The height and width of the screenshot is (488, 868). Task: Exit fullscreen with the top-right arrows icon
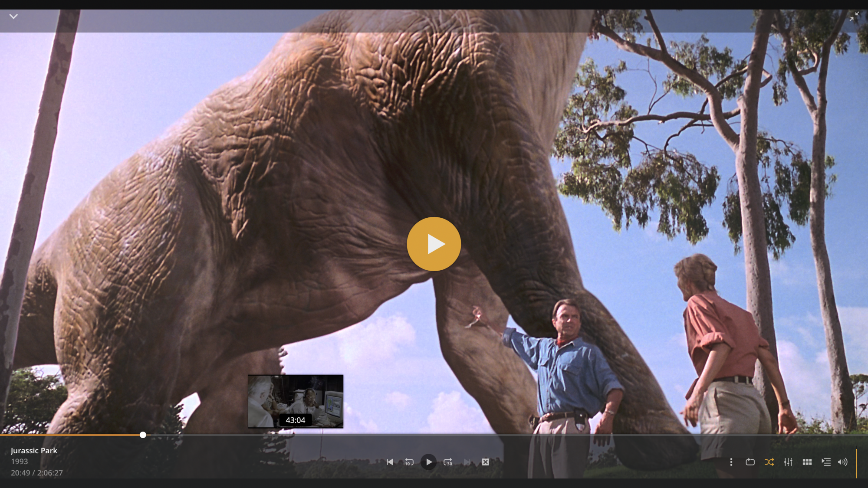tap(854, 16)
